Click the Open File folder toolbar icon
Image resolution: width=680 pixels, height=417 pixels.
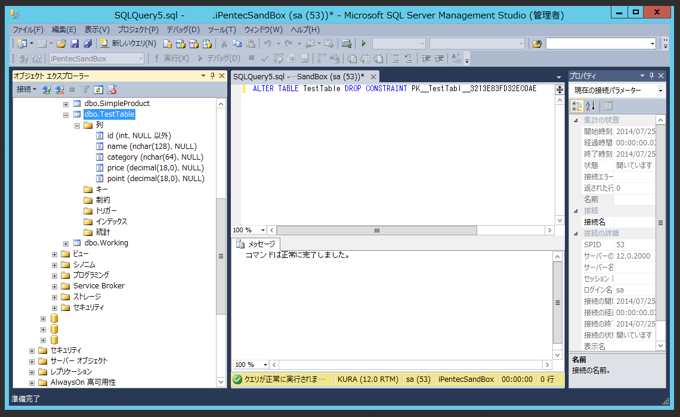[61, 43]
